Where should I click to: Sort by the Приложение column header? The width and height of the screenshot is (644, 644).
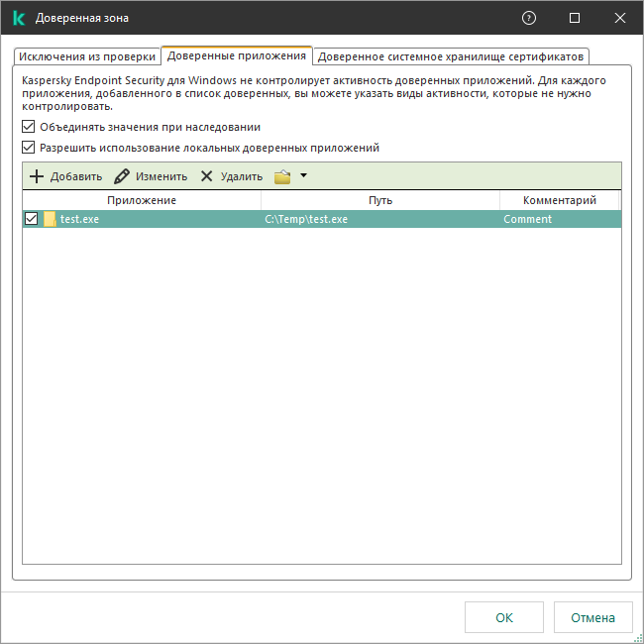point(142,200)
